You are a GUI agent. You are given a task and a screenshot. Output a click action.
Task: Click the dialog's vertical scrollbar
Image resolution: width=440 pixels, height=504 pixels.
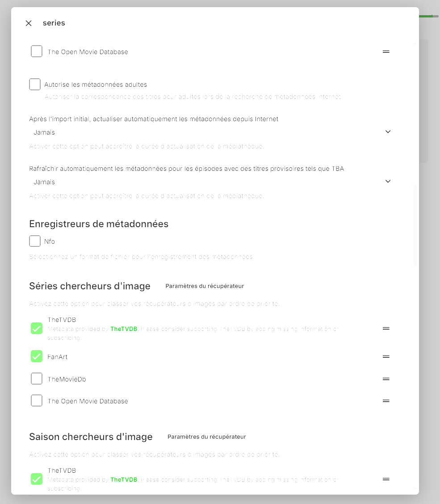415,224
